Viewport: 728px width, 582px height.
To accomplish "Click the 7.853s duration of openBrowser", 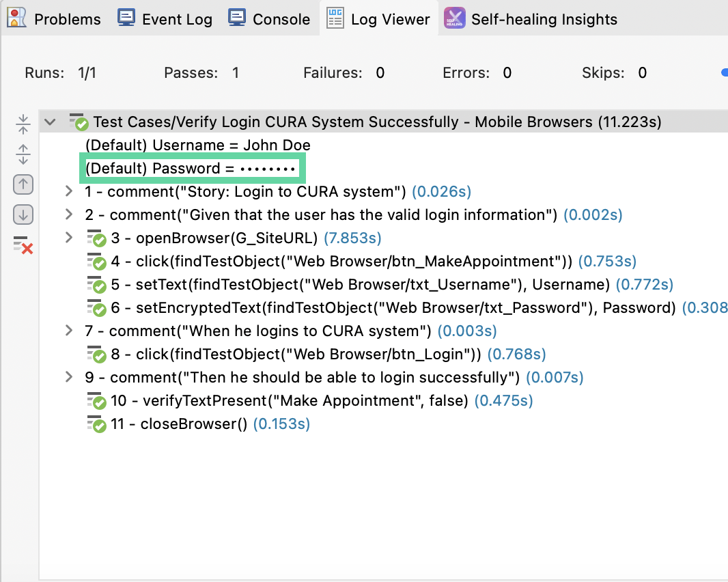I will [352, 238].
